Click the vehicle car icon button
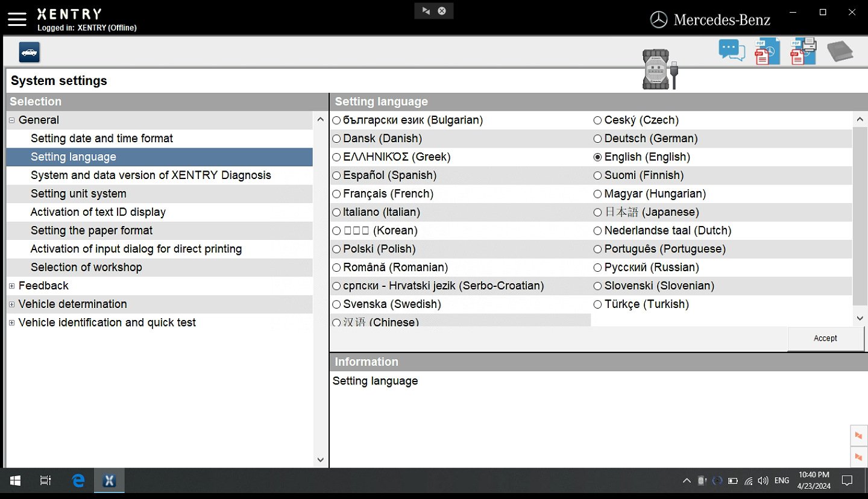Screen dimensions: 868x499 [29, 52]
